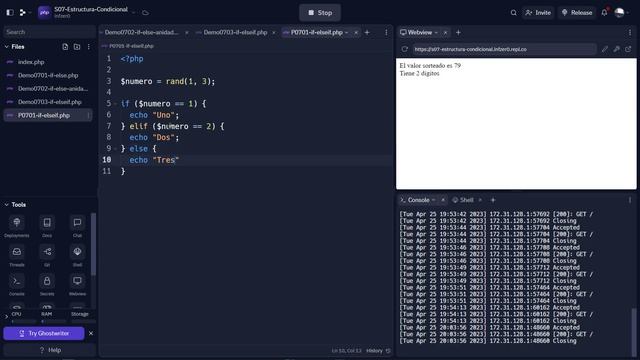Toggle the left sidebar panel icon

pos(10,13)
